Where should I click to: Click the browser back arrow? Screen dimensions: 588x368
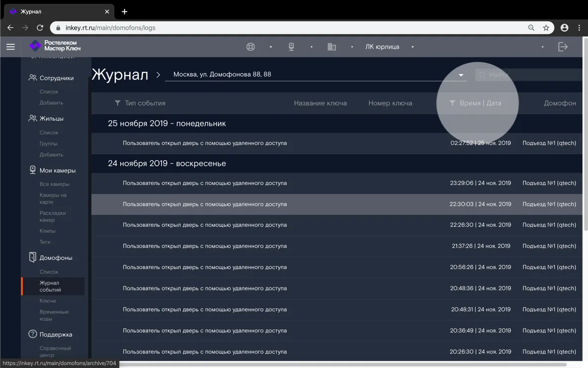click(x=10, y=28)
